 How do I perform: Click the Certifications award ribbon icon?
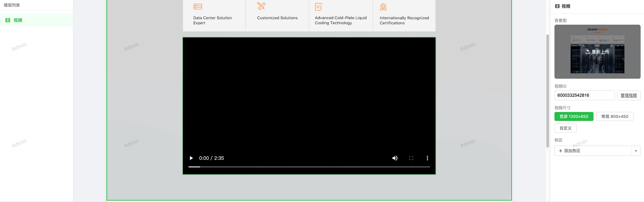[383, 7]
